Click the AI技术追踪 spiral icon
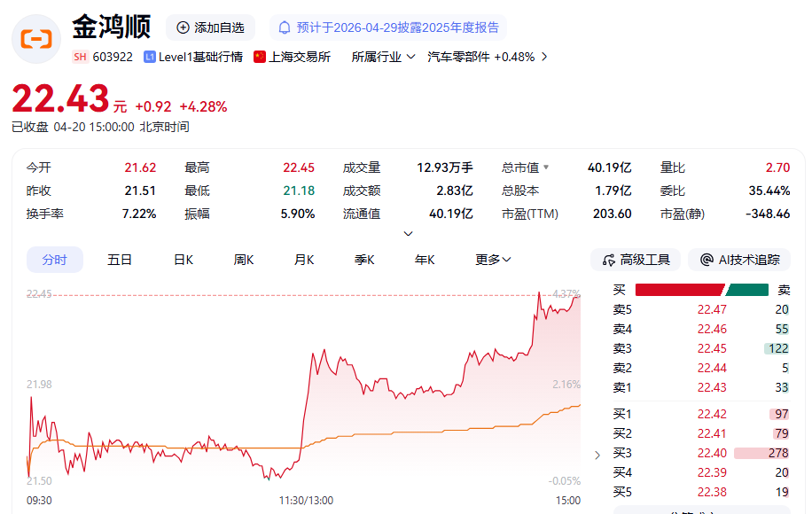This screenshot has height=514, width=812. (707, 260)
